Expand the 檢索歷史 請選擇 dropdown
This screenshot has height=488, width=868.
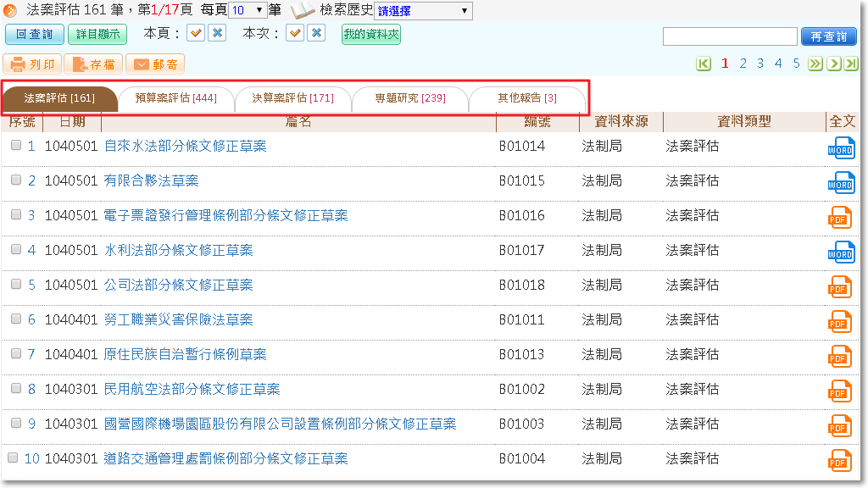423,11
